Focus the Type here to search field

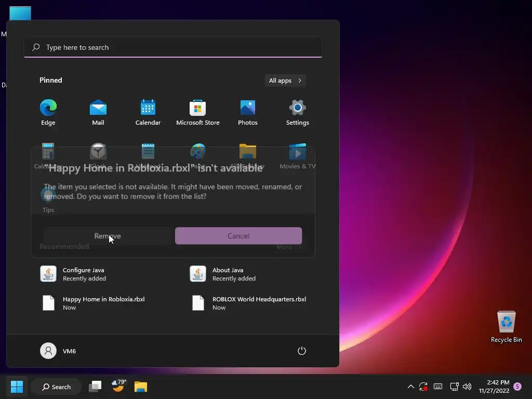pos(173,47)
